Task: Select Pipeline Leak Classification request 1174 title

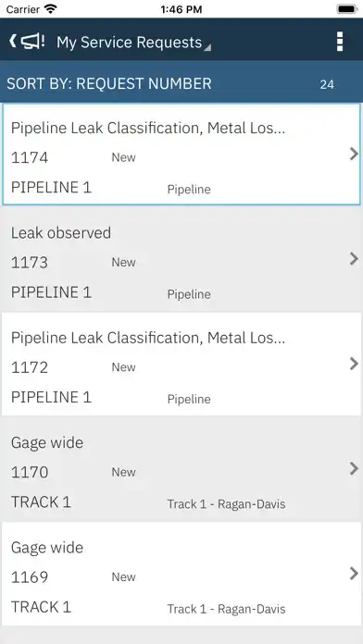Action: point(148,128)
